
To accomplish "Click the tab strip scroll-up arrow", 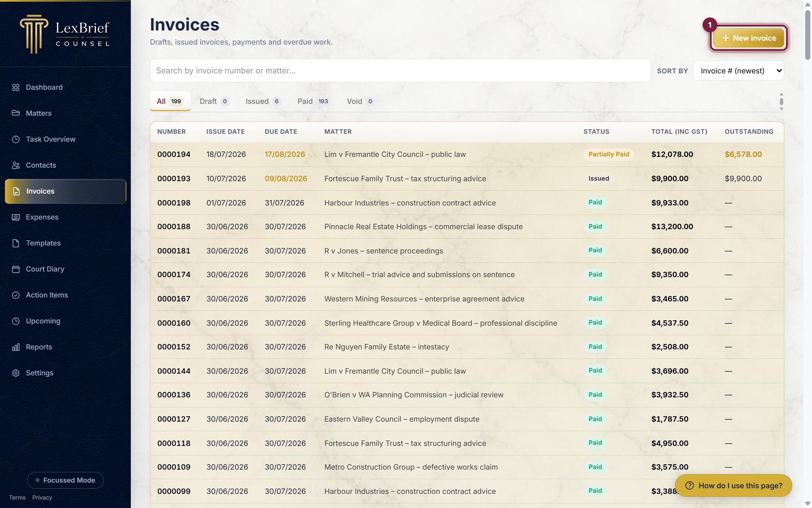I will [782, 95].
